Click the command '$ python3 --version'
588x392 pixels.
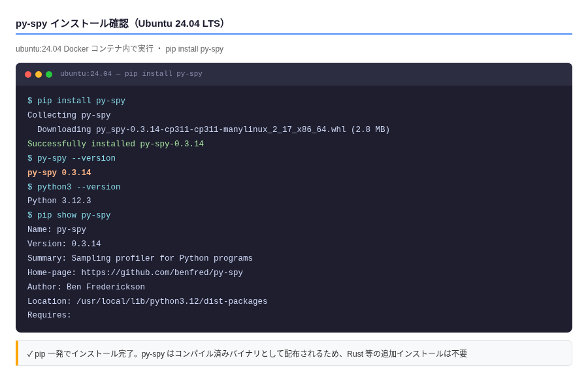point(74,187)
